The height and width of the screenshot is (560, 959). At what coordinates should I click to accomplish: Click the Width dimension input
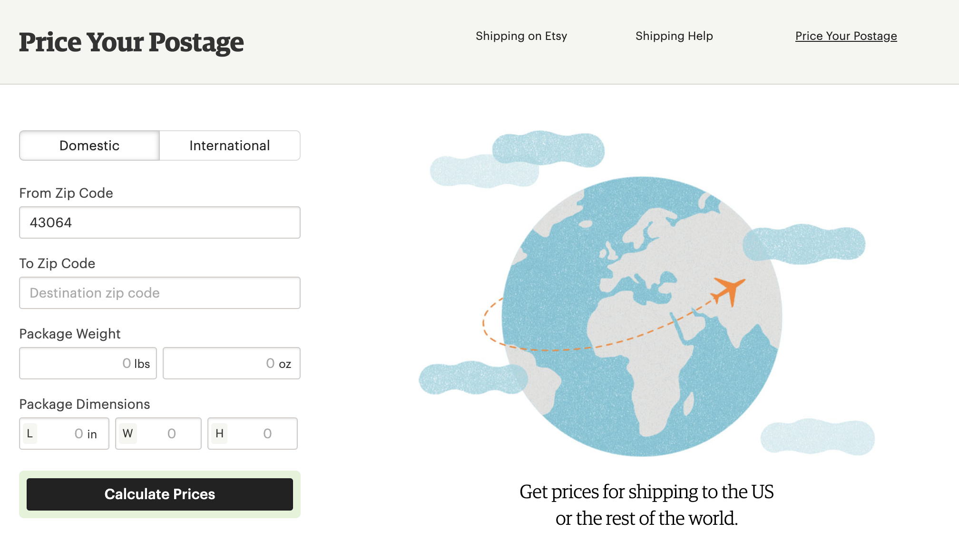pyautogui.click(x=158, y=434)
